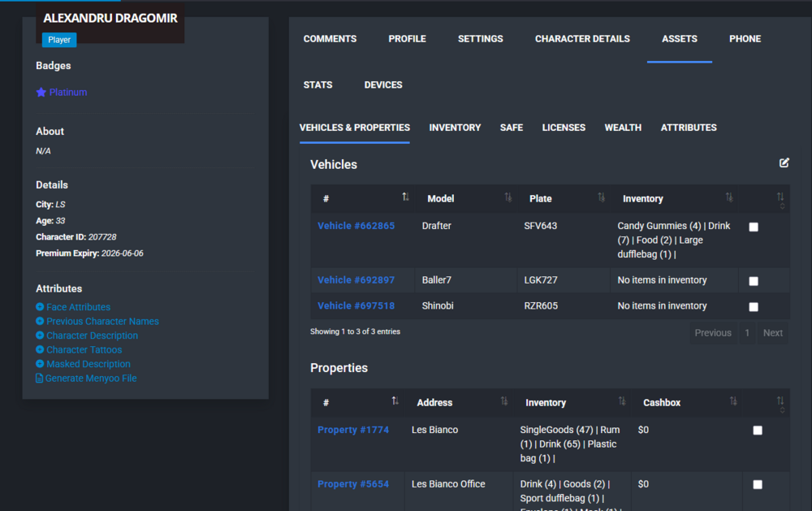Click Next pagination button
Image resolution: width=812 pixels, height=511 pixels.
pyautogui.click(x=773, y=333)
